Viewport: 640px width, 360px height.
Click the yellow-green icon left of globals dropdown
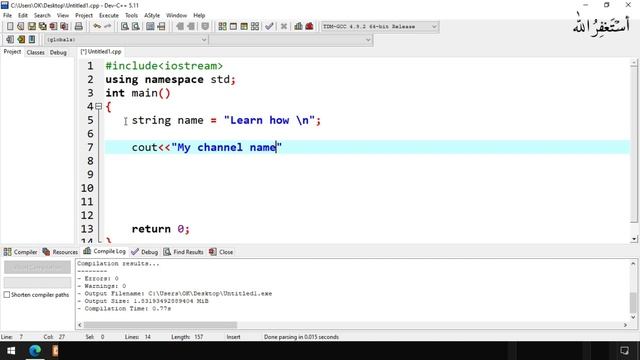pos(21,40)
